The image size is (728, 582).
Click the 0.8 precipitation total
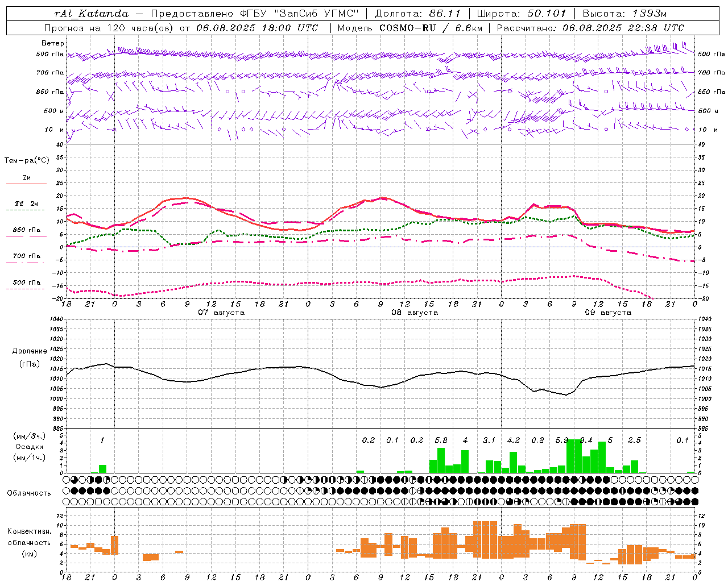pos(537,440)
